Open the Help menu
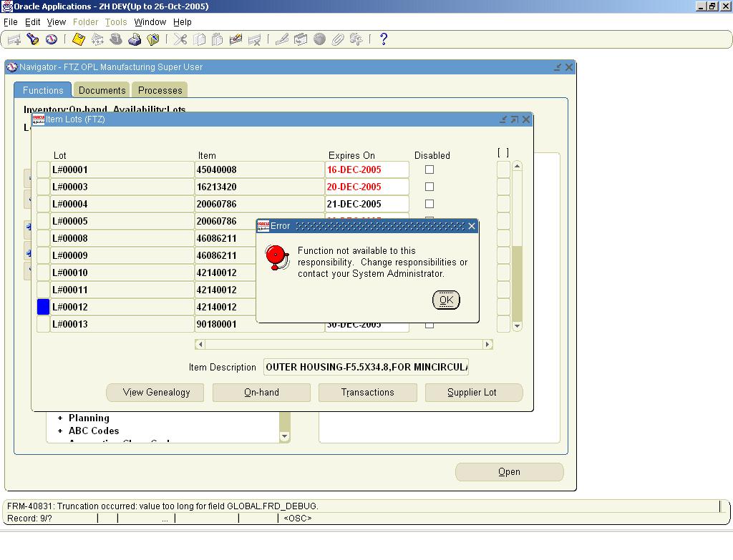Viewport: 733px width, 560px height. pos(183,22)
